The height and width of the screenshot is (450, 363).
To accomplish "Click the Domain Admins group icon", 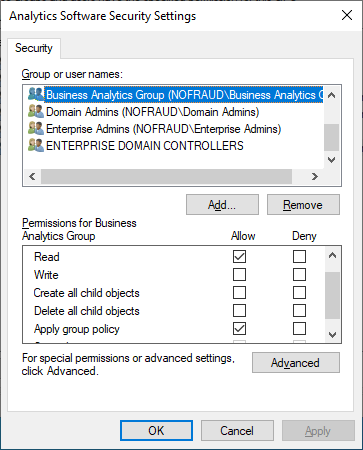I will point(36,112).
